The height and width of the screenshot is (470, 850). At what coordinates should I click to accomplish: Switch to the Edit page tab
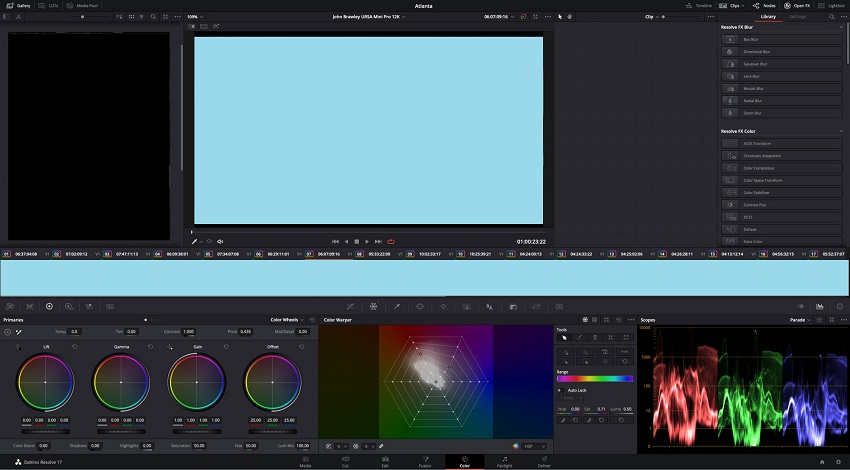[x=385, y=462]
